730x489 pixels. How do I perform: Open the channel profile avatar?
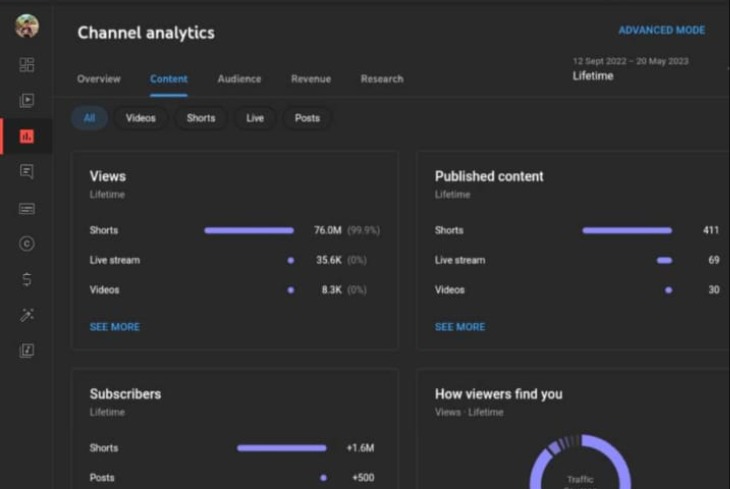[27, 26]
